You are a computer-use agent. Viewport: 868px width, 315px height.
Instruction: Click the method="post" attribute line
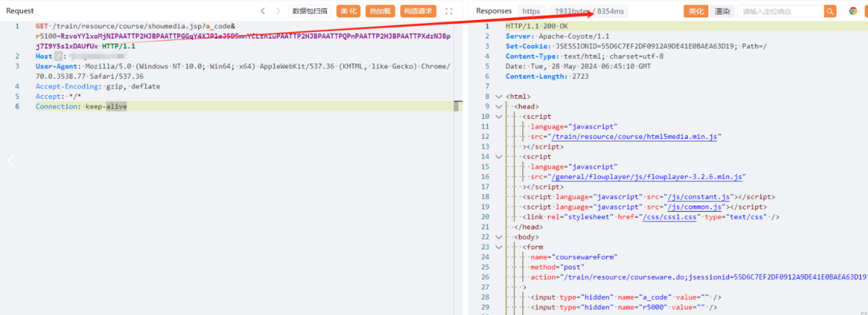558,267
